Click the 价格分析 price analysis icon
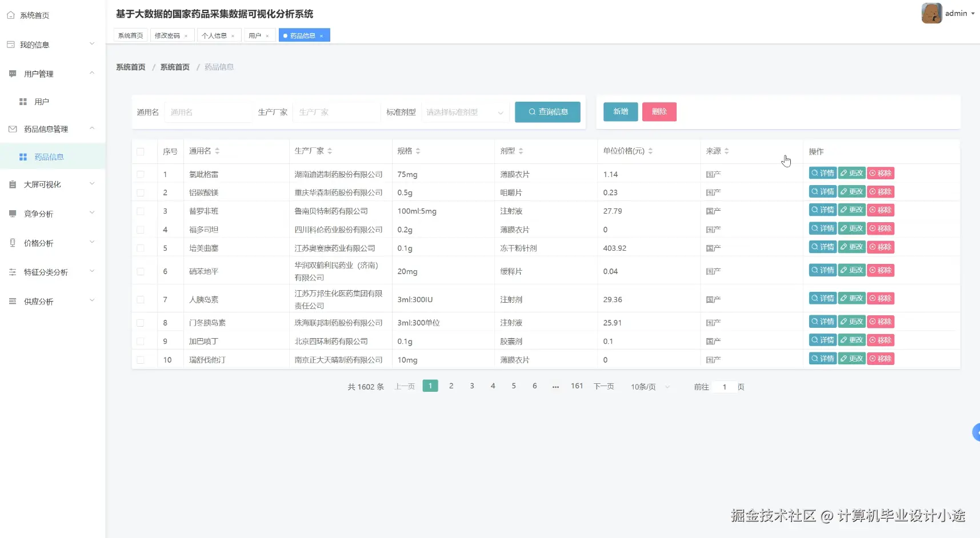This screenshot has height=538, width=980. click(x=11, y=243)
